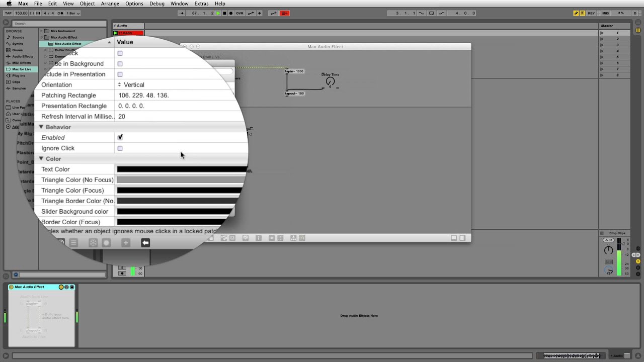Click the Text Color swatch

[182, 169]
